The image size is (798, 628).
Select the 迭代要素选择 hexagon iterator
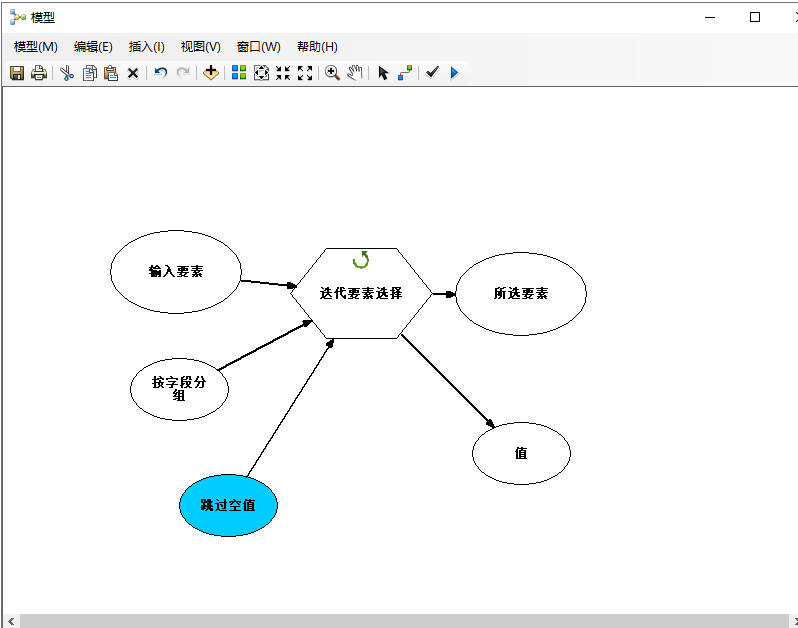(x=361, y=293)
